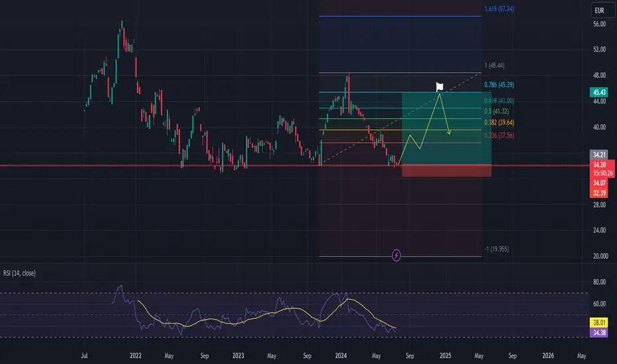617x364 pixels.
Task: Click the 2026 label on time axis
Action: coord(548,356)
